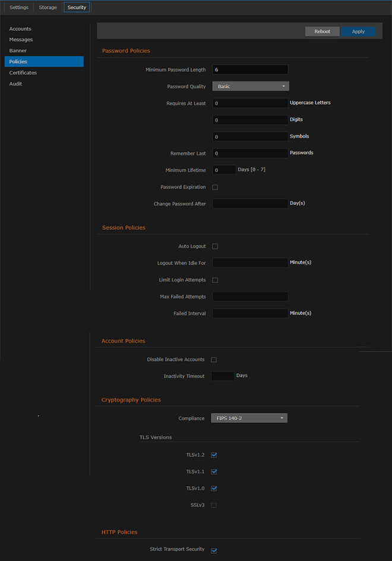Select the Audit sidebar entry

17,84
